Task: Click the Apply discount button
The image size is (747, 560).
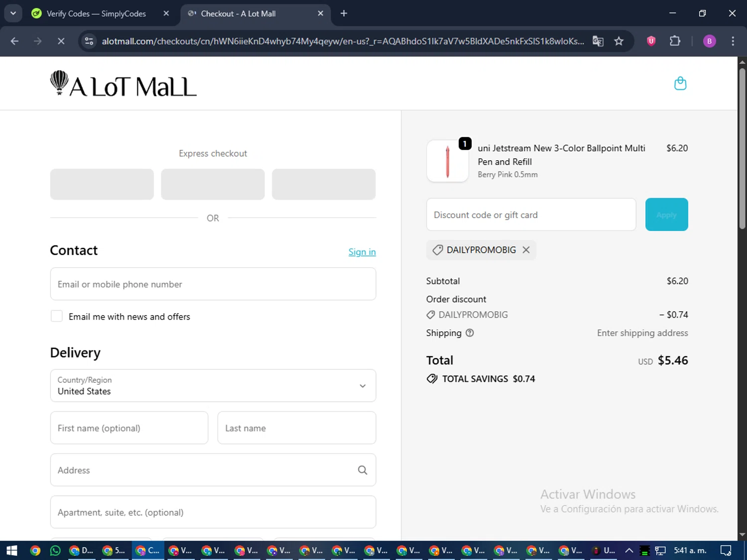Action: pyautogui.click(x=666, y=215)
